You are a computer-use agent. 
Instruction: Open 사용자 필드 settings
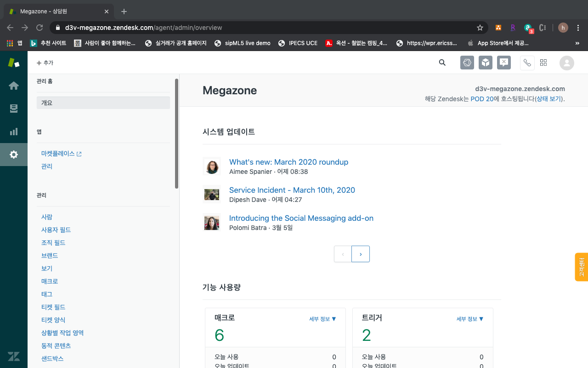(x=56, y=230)
